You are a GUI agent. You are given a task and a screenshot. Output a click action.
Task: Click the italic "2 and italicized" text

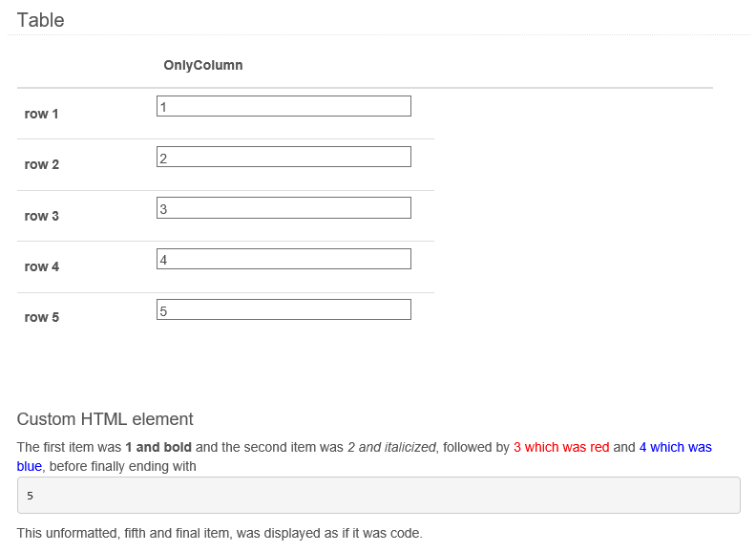391,447
